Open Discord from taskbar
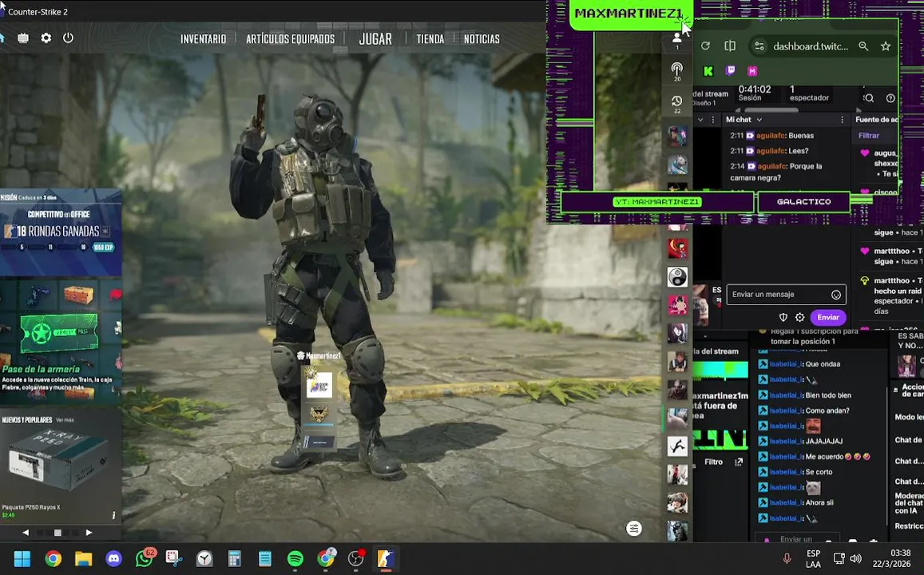 pyautogui.click(x=113, y=558)
